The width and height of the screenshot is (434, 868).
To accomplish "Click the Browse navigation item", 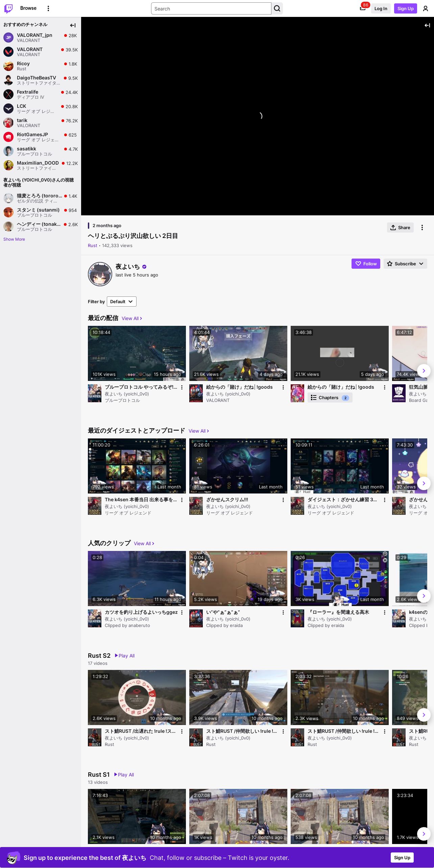I will (x=28, y=8).
